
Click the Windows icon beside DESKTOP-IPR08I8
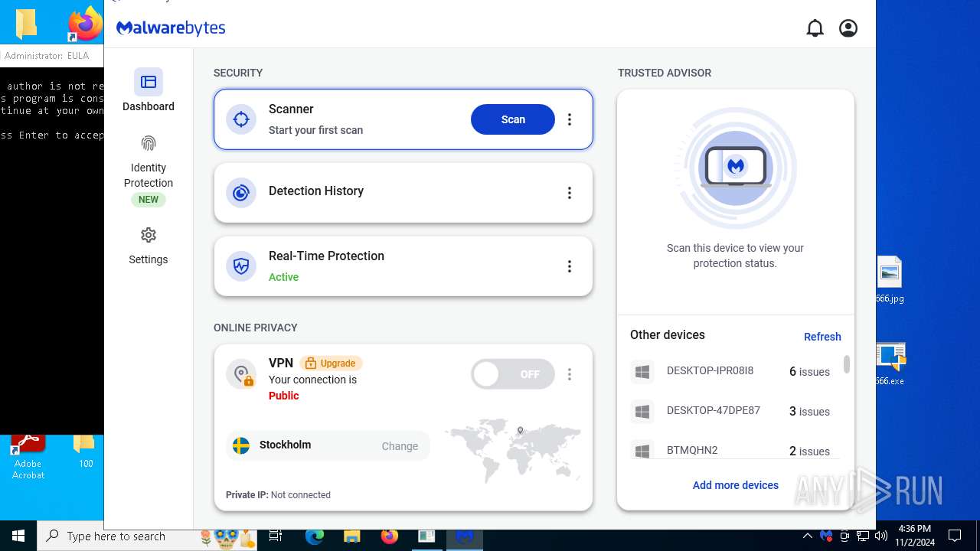pos(642,372)
